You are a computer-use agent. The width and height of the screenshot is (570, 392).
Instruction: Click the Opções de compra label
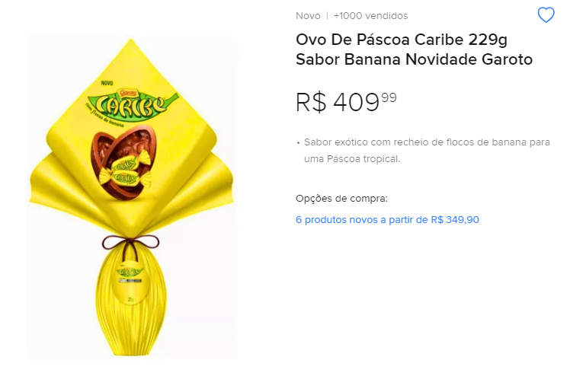[x=341, y=199]
